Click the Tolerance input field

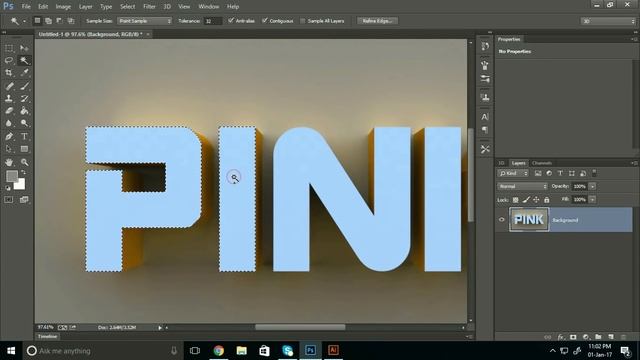pyautogui.click(x=213, y=21)
